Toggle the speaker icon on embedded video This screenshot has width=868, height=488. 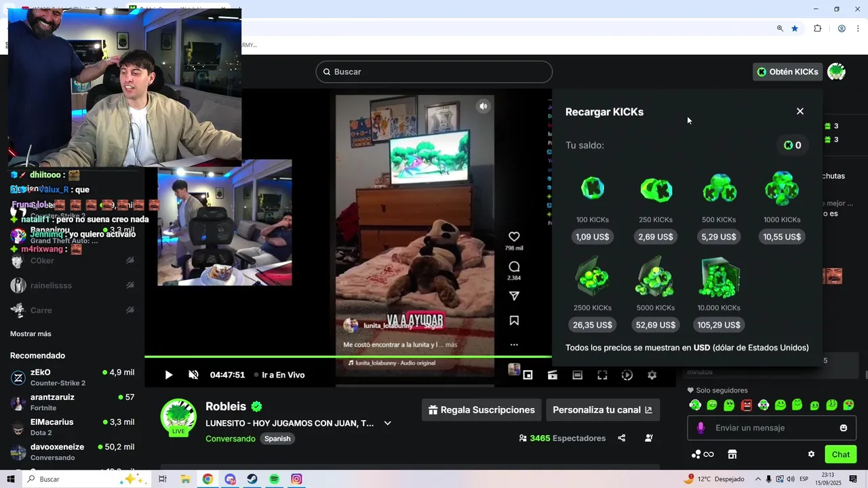[483, 106]
